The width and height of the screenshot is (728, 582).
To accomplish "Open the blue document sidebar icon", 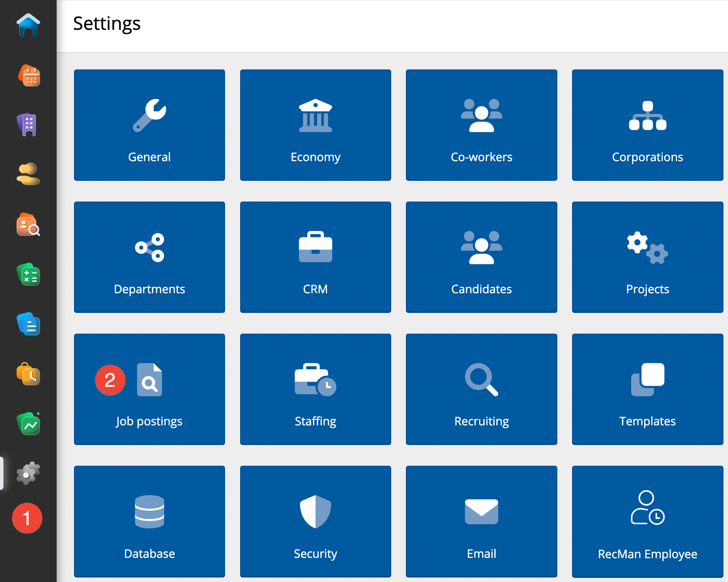I will (29, 324).
